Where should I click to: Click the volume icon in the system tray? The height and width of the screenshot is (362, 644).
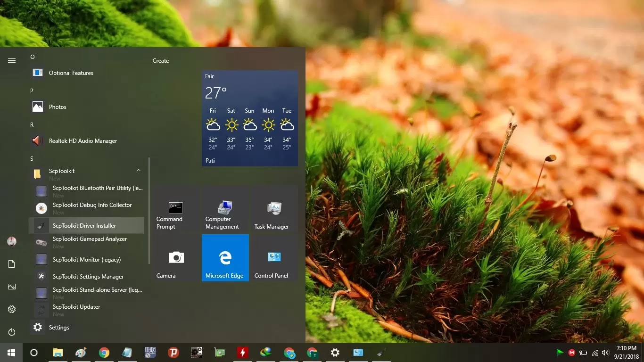pyautogui.click(x=605, y=352)
